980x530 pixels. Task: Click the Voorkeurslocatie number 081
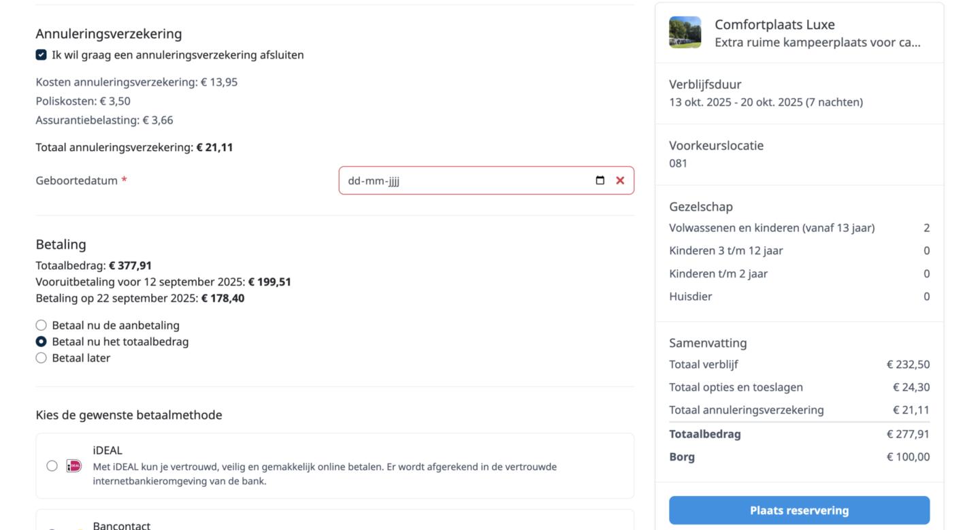(x=679, y=163)
